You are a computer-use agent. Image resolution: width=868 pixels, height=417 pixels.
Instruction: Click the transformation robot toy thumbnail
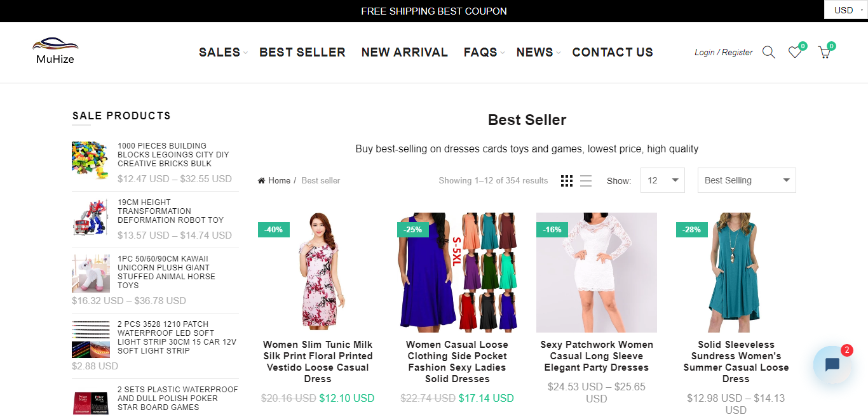pos(91,217)
